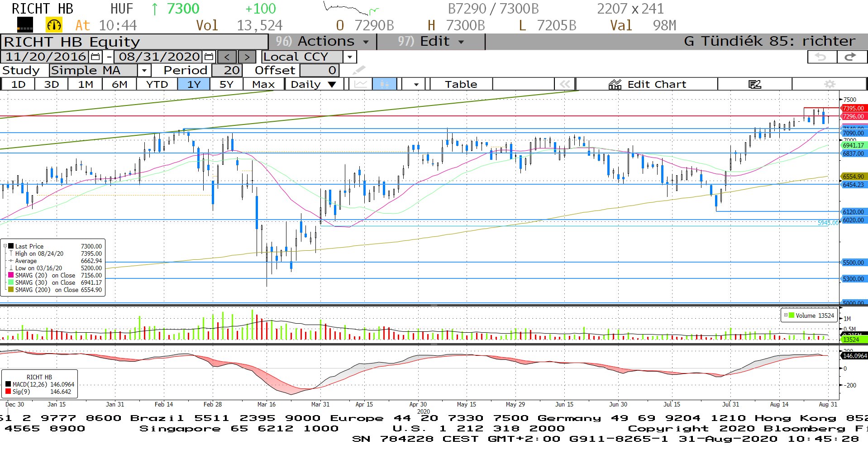Image resolution: width=868 pixels, height=464 pixels.
Task: Collapse the Last Price legend tree
Action: coord(5,246)
